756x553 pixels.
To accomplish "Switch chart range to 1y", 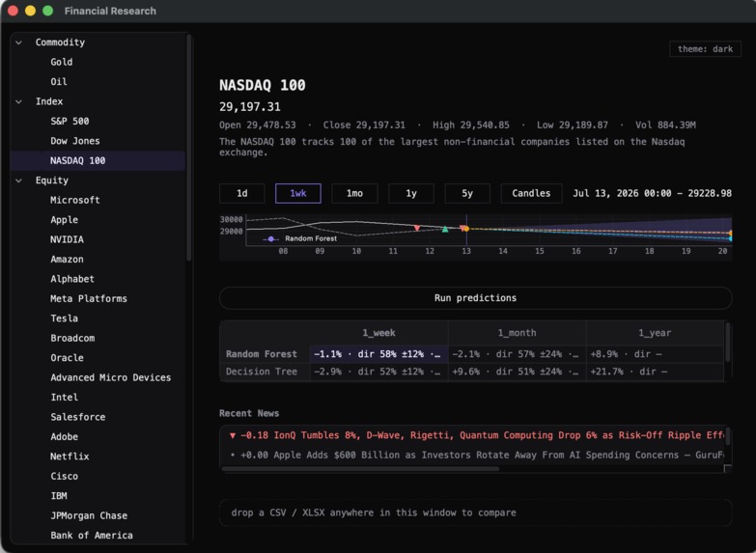I will click(x=410, y=194).
